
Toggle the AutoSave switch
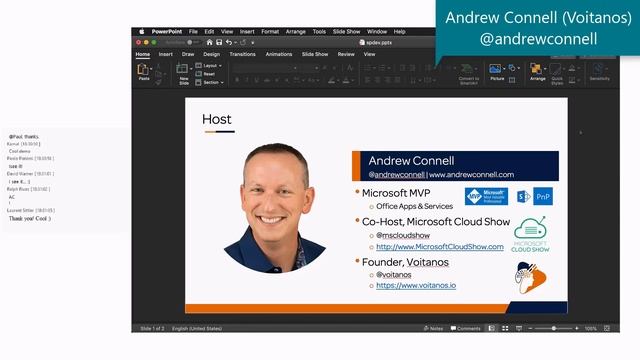point(192,42)
